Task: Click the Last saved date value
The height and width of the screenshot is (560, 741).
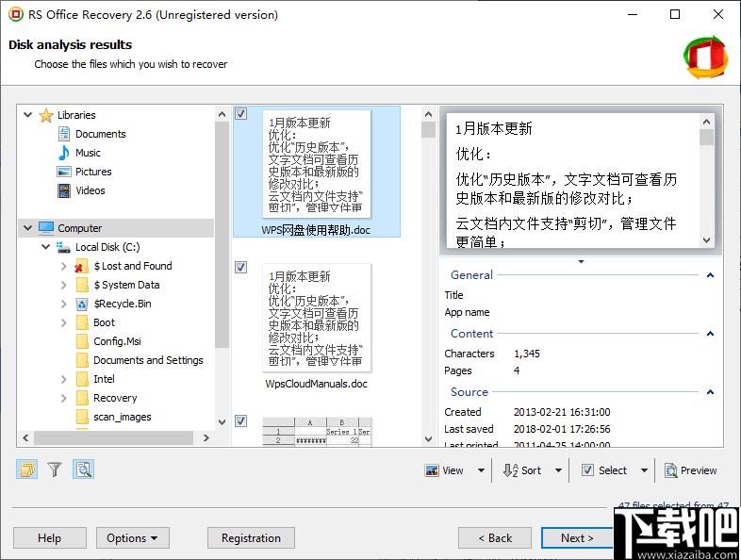Action: (562, 429)
